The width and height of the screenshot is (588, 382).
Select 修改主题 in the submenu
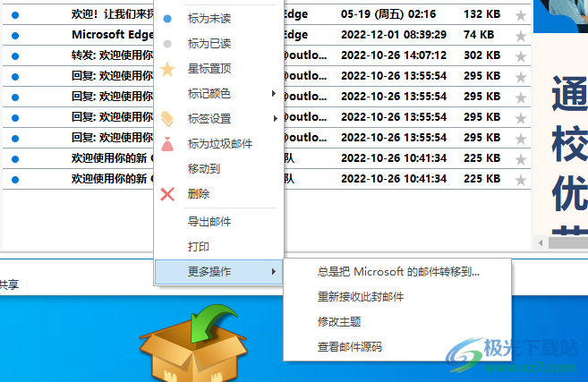[339, 322]
